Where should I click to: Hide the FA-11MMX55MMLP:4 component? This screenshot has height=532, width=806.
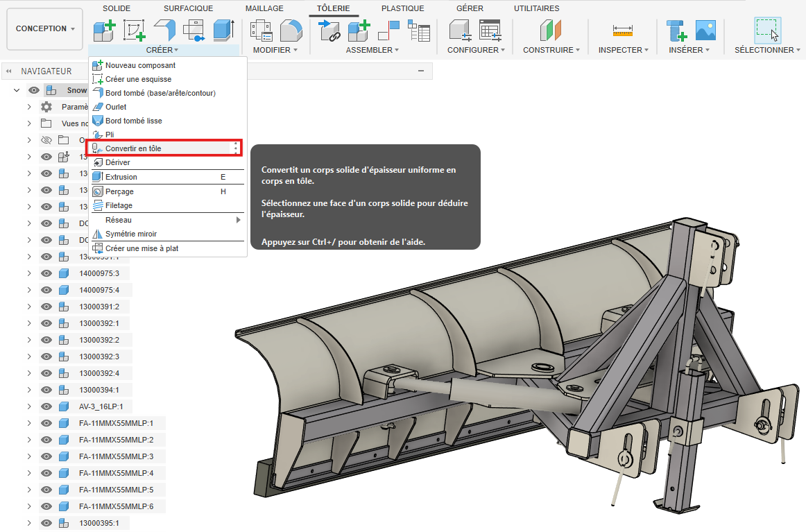[46, 473]
